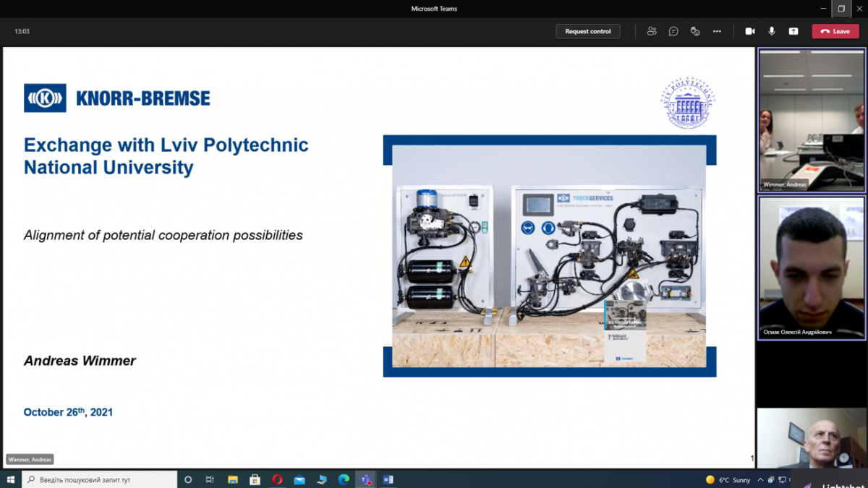The height and width of the screenshot is (488, 868).
Task: Click the meeting timer showing 13:03
Action: 22,31
